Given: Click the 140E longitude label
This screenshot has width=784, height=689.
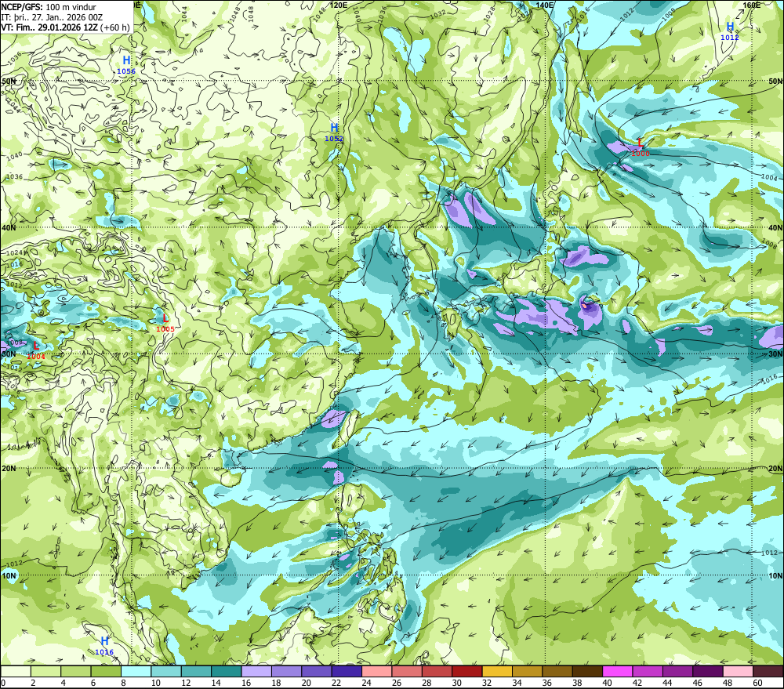Looking at the screenshot, I should click(545, 5).
